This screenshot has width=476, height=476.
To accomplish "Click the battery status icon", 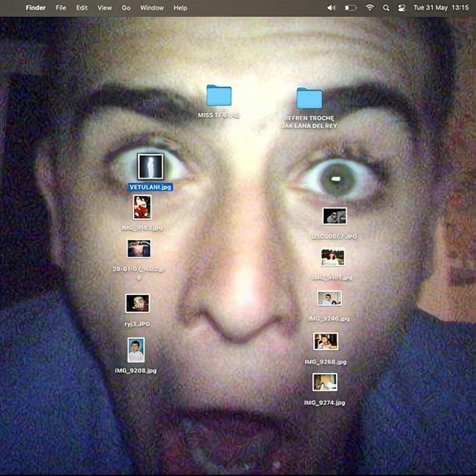I will point(350,8).
